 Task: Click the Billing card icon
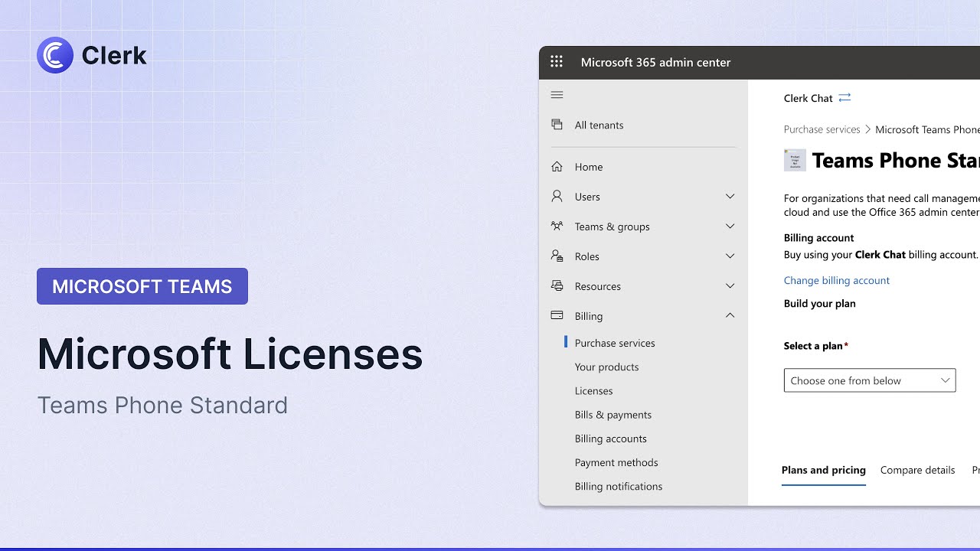557,315
